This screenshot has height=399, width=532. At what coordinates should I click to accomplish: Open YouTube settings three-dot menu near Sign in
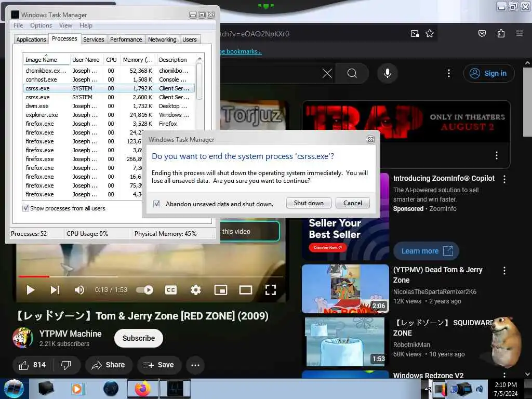[449, 73]
